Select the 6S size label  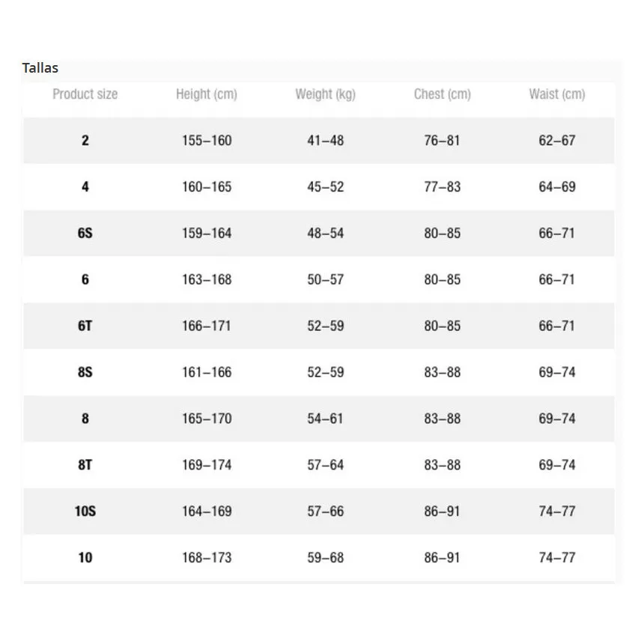pyautogui.click(x=85, y=234)
